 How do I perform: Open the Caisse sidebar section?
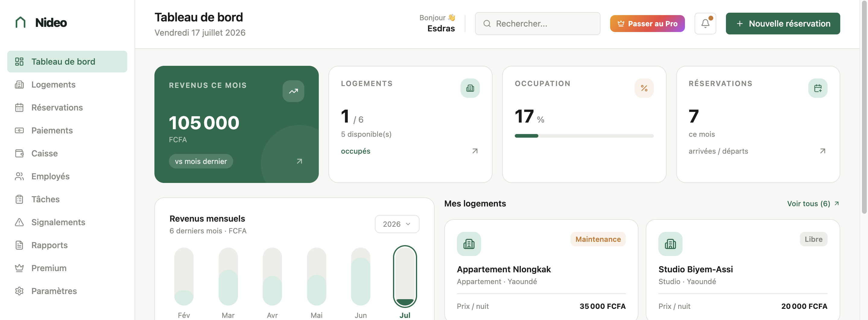[x=67, y=153]
